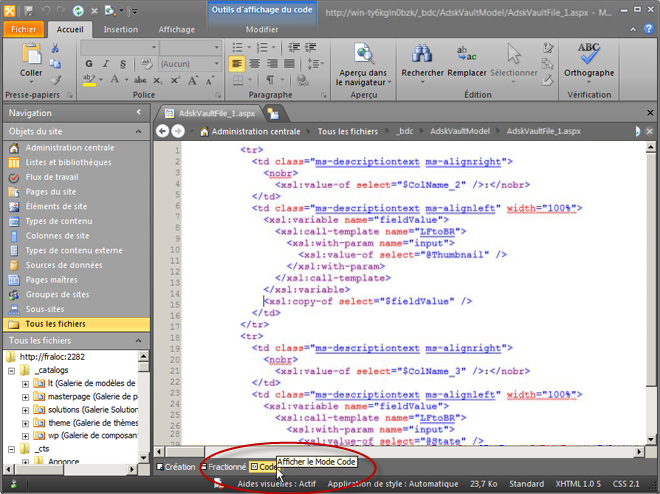
Task: Select center text alignment
Action: click(255, 64)
